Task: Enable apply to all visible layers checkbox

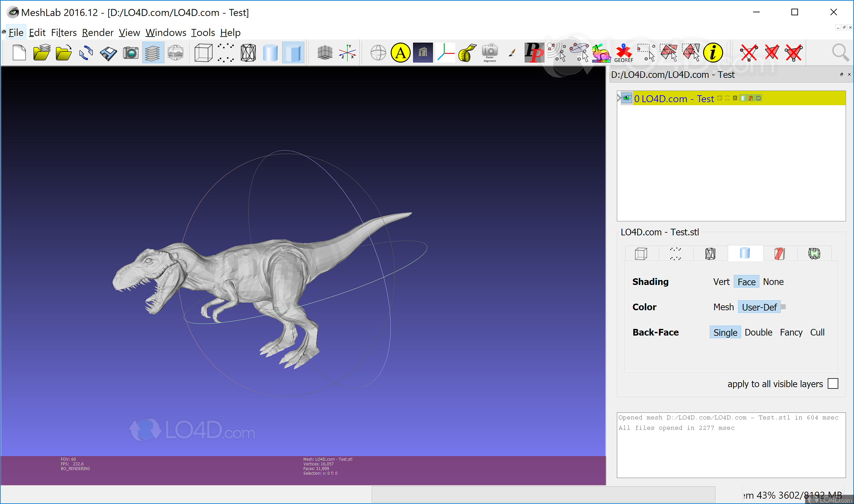Action: [833, 384]
